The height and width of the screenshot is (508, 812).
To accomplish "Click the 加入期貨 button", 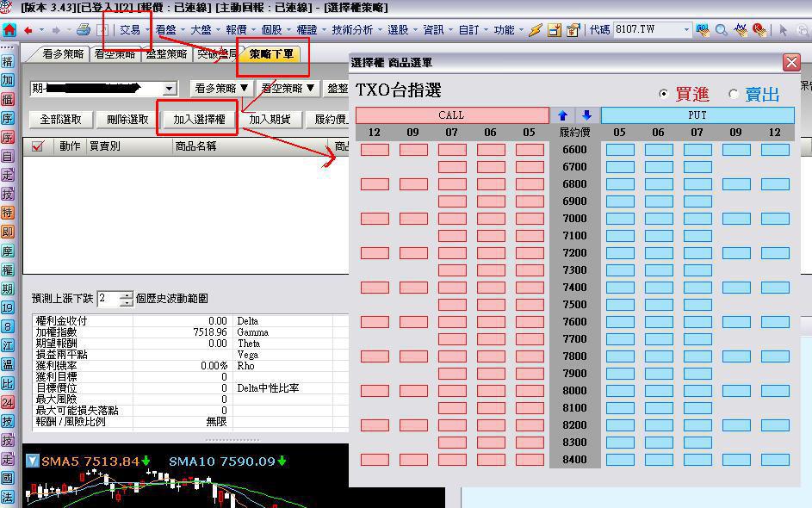I will tap(270, 120).
